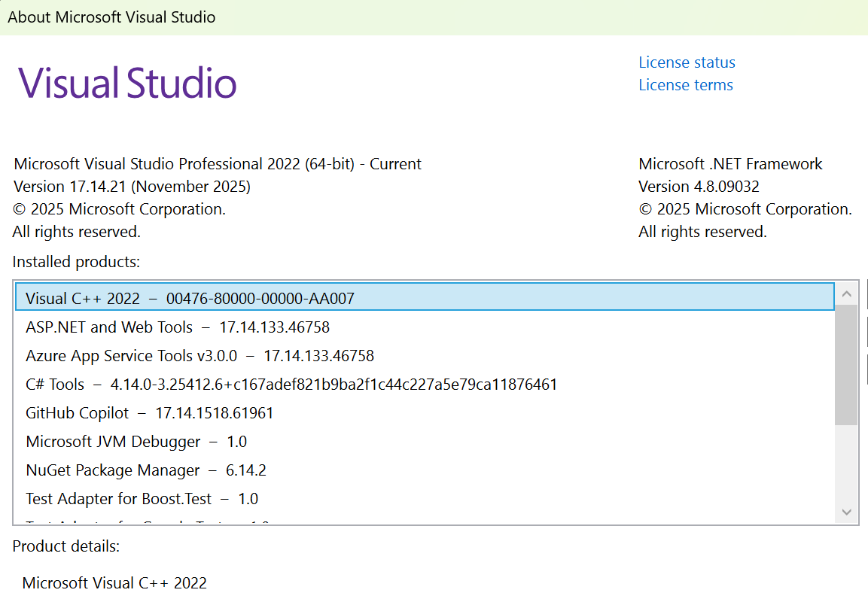Click the Microsoft Visual C++ 2022 product details text

click(114, 582)
